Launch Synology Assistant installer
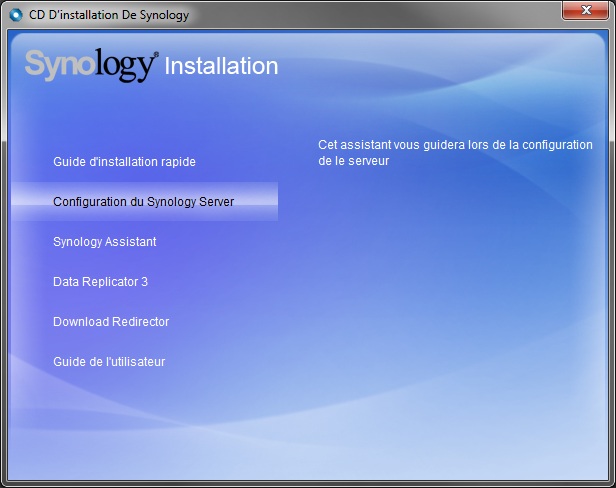 104,242
